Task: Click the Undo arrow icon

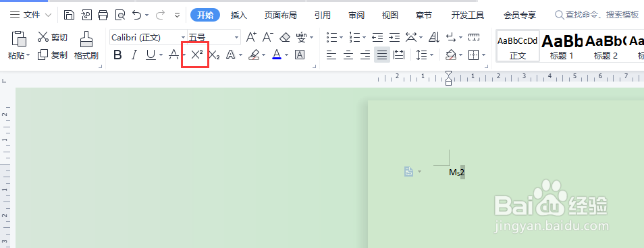Action: pyautogui.click(x=137, y=15)
